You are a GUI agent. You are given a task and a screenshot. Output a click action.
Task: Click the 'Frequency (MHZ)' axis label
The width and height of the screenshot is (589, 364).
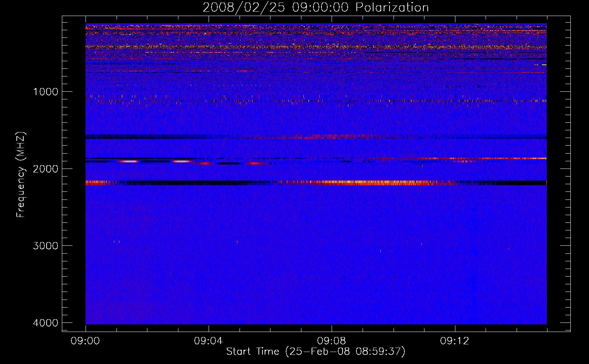click(21, 175)
